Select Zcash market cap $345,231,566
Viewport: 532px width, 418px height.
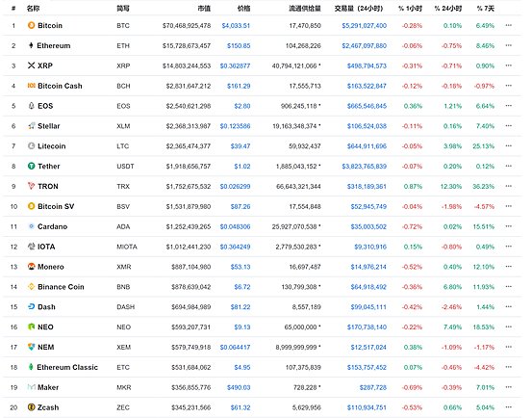pyautogui.click(x=191, y=407)
